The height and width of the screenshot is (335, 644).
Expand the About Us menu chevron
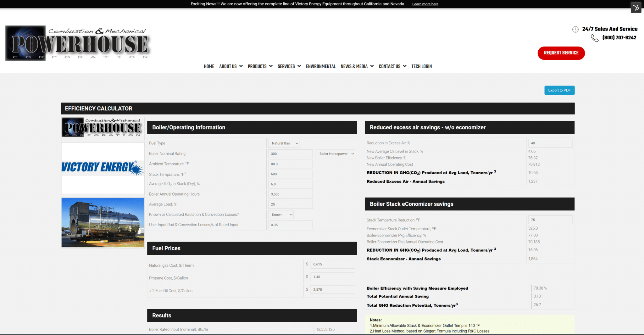click(x=241, y=66)
